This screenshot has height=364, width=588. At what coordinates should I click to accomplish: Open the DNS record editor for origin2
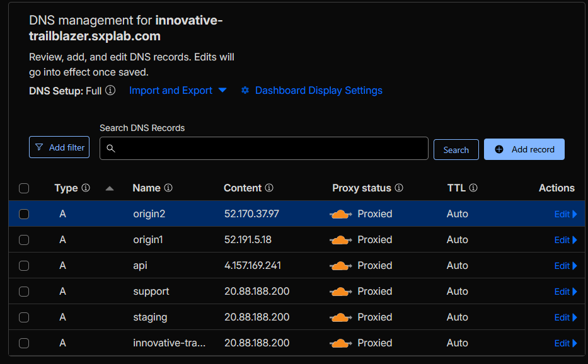point(564,213)
